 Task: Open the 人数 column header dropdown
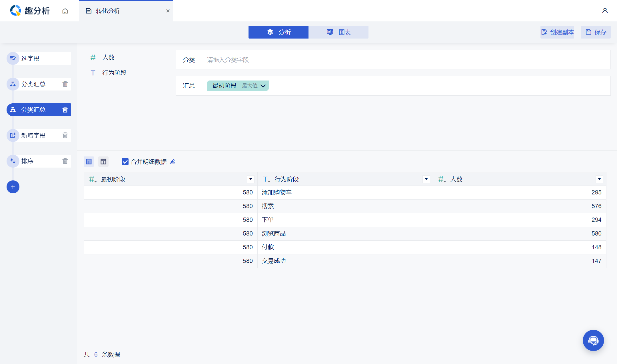pos(599,179)
